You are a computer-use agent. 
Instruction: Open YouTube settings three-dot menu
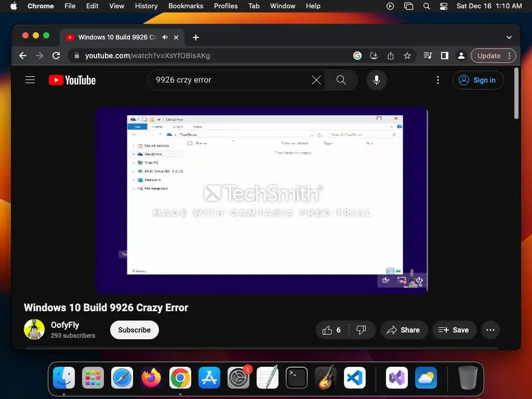pyautogui.click(x=437, y=80)
